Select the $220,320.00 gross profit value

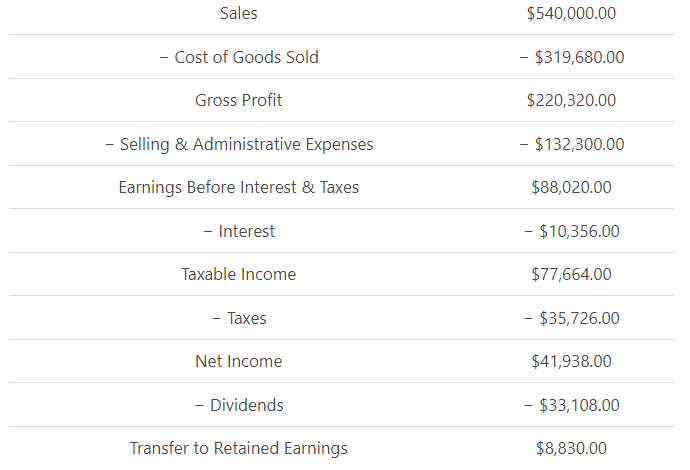click(571, 100)
